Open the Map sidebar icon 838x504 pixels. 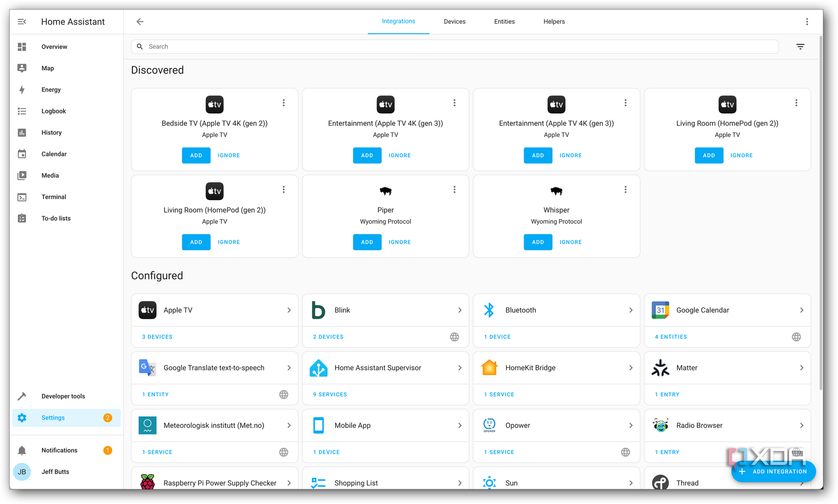pos(22,68)
